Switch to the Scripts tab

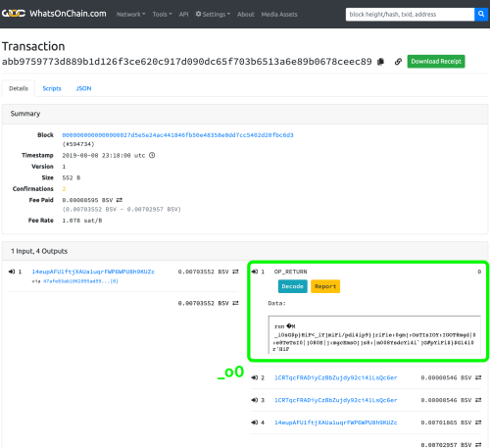click(x=52, y=88)
